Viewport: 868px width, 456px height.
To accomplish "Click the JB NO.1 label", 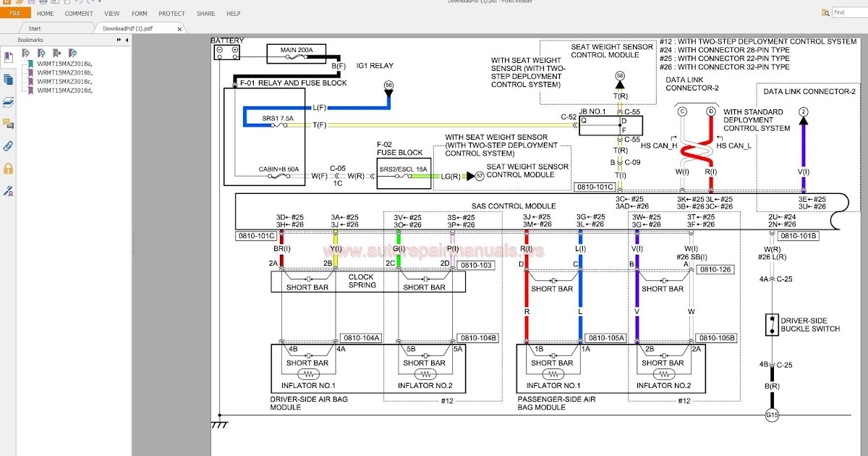I will point(592,111).
